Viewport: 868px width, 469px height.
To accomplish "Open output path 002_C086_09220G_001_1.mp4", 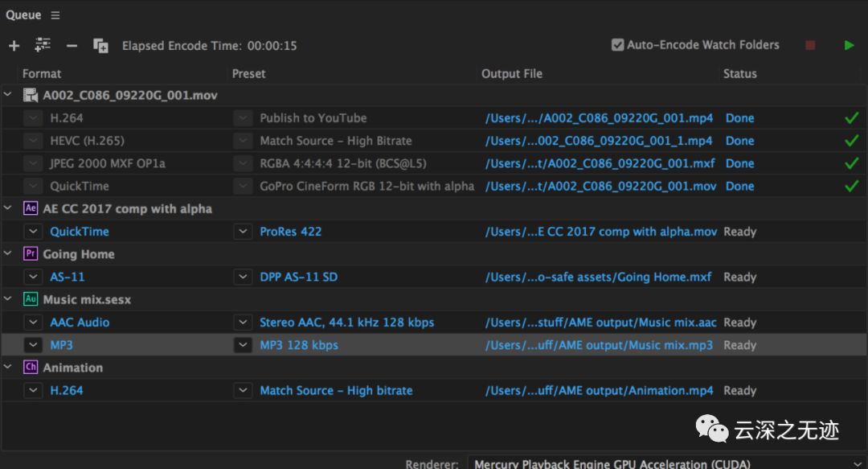I will tap(599, 141).
